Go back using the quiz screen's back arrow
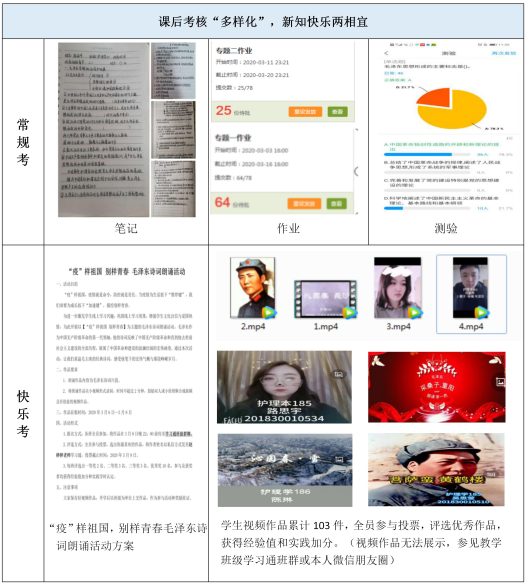 [386, 53]
